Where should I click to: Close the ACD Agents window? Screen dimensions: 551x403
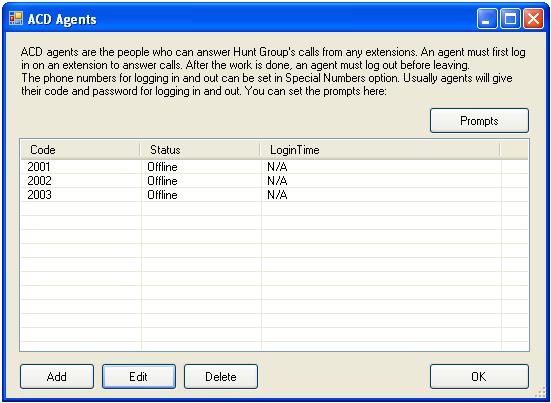click(533, 19)
